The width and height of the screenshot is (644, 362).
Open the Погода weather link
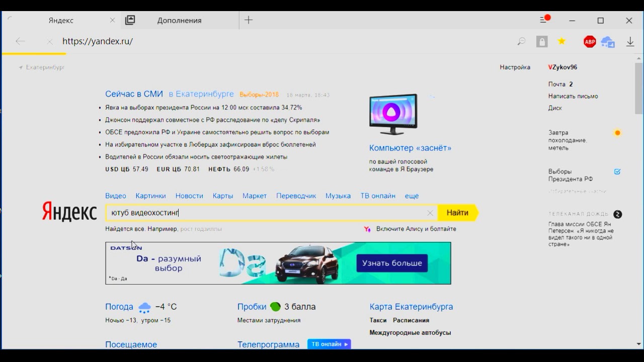pos(119,307)
